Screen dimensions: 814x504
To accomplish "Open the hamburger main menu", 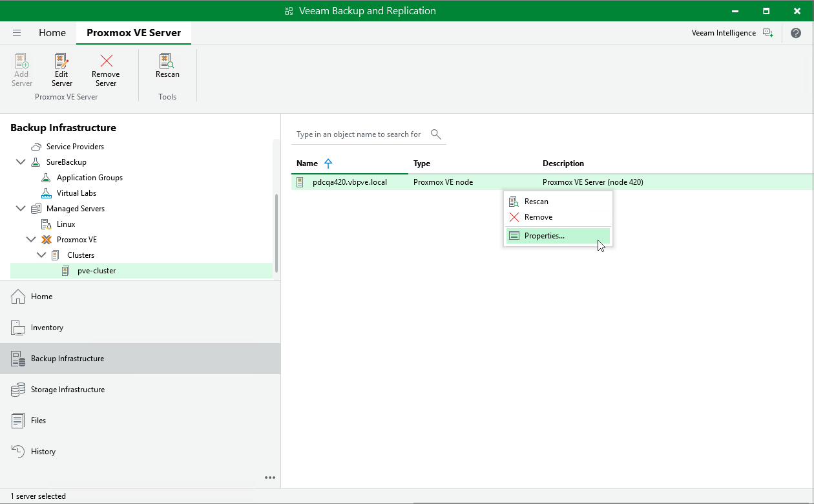I will coord(17,33).
